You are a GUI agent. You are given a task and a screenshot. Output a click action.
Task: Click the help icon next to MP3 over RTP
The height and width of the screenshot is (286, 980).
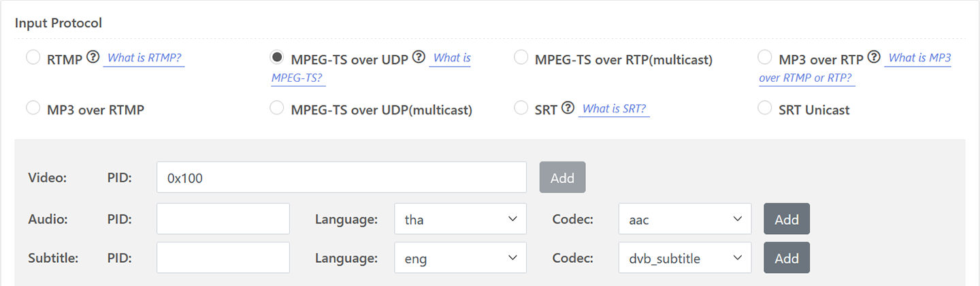(875, 58)
